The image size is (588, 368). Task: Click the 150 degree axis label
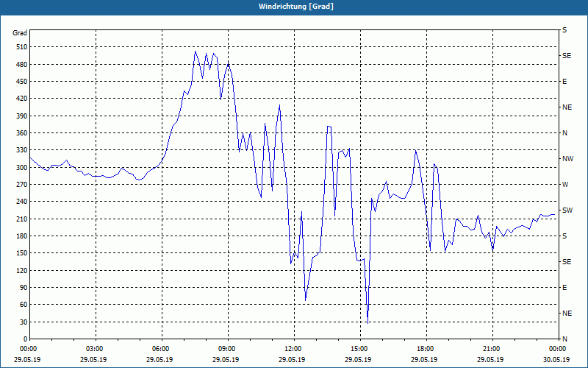point(22,252)
